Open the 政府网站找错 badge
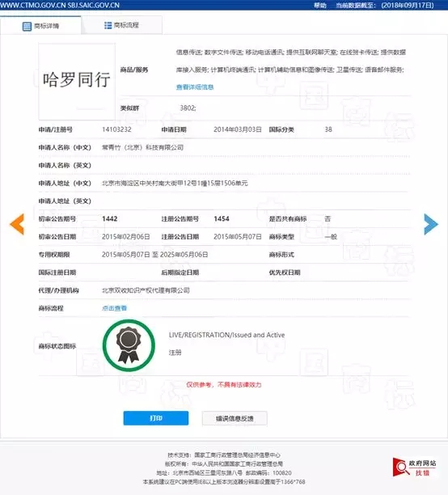Screen dimensions: 448x495 (x=415, y=467)
